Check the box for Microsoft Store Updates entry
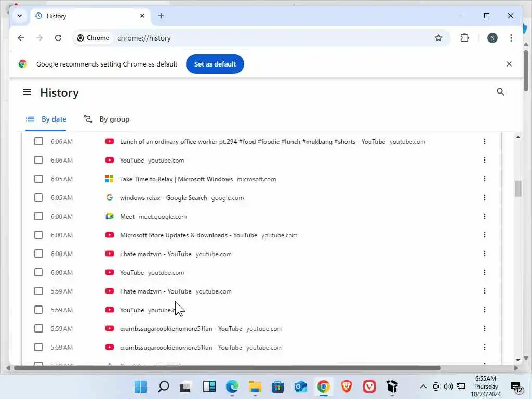This screenshot has width=532, height=399. click(x=38, y=235)
